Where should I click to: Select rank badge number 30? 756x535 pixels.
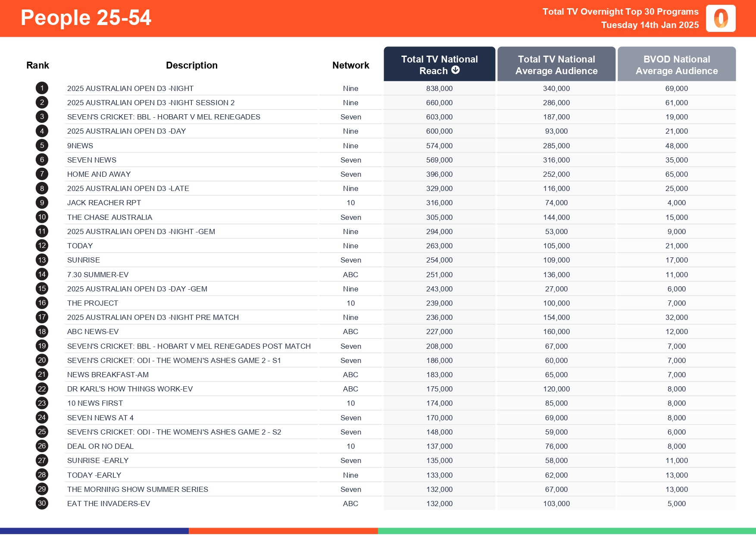point(41,503)
